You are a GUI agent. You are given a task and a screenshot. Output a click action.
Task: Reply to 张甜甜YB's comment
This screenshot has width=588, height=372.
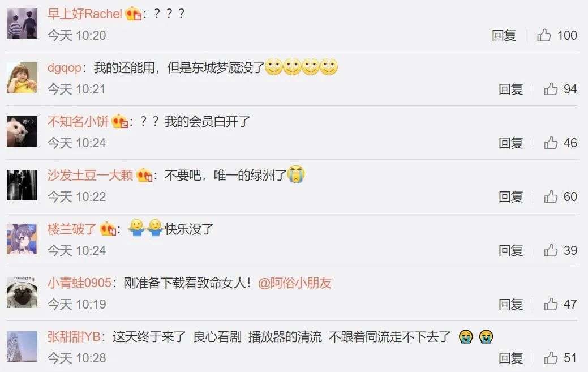(510, 358)
